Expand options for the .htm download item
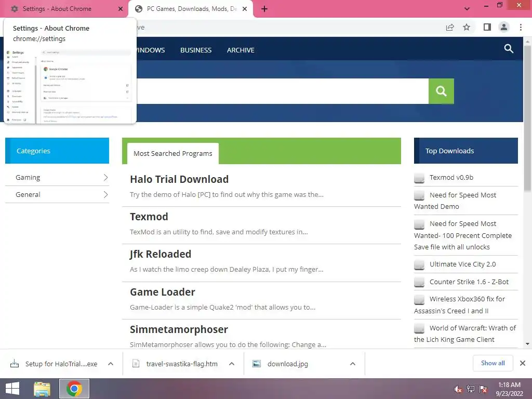Image resolution: width=532 pixels, height=399 pixels. click(232, 364)
